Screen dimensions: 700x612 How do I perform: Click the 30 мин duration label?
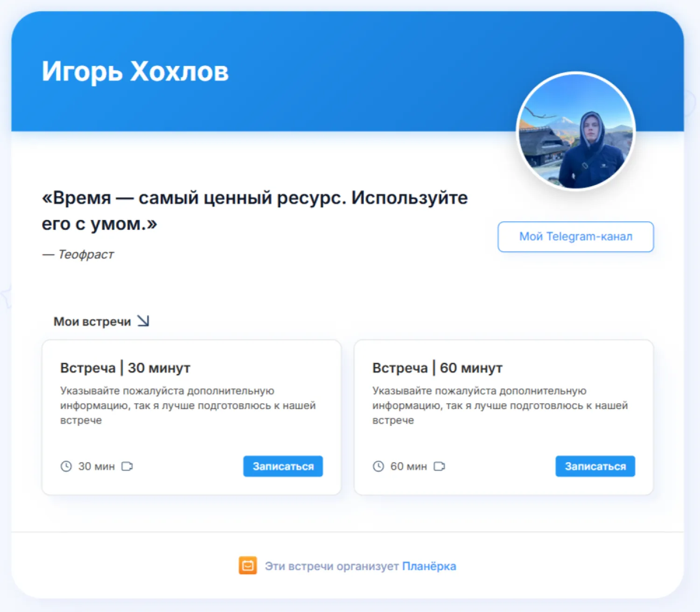tap(96, 466)
